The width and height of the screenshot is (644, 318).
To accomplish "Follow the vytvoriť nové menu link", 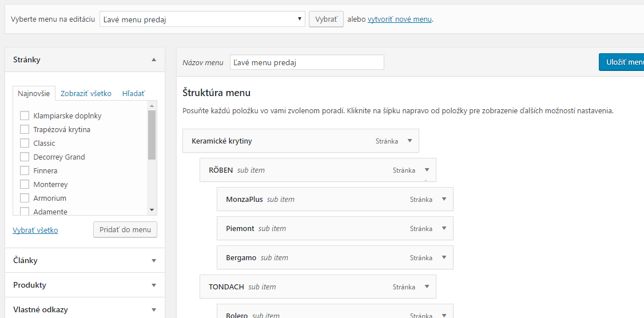I will point(400,19).
